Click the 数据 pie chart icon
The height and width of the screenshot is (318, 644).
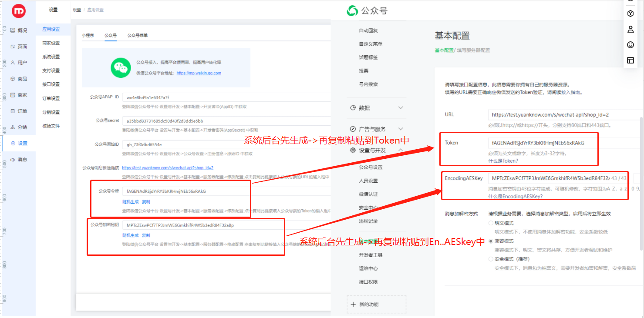click(x=353, y=108)
